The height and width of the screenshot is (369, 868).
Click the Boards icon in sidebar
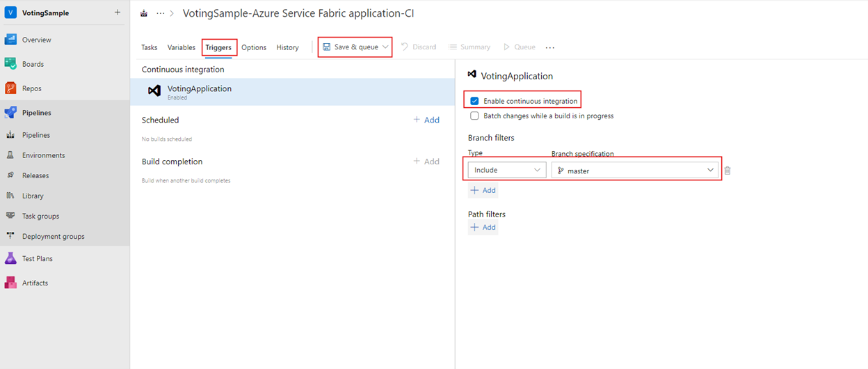[x=10, y=64]
